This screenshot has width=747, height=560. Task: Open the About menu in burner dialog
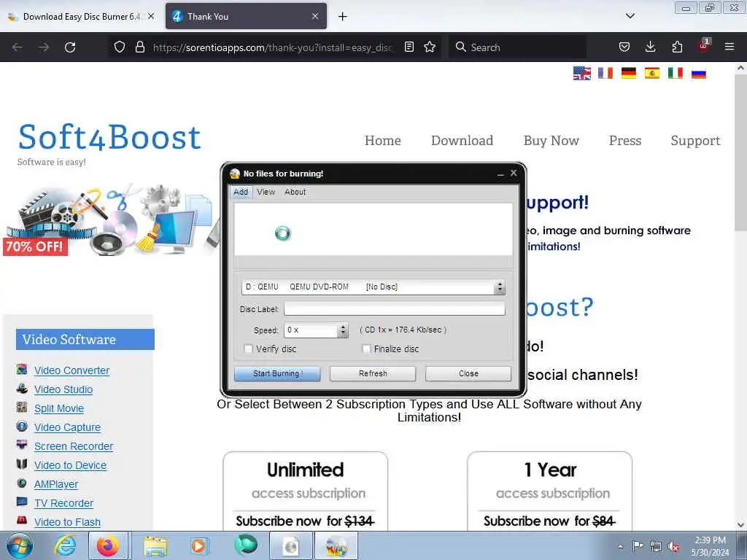click(x=295, y=192)
